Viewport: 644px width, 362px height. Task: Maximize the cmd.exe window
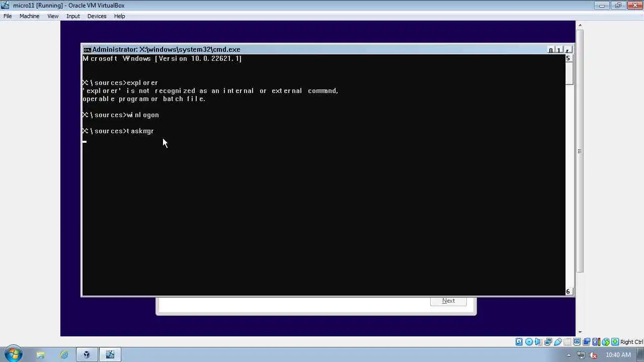point(559,50)
